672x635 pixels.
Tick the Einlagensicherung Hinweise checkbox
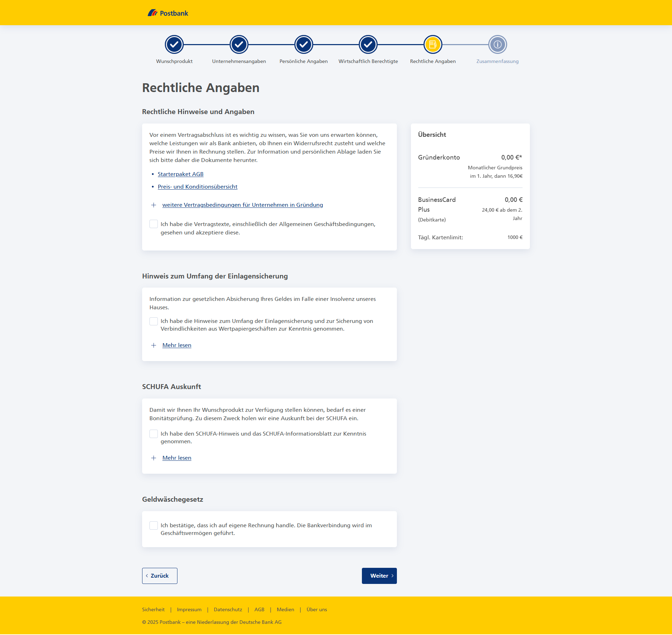pyautogui.click(x=153, y=321)
